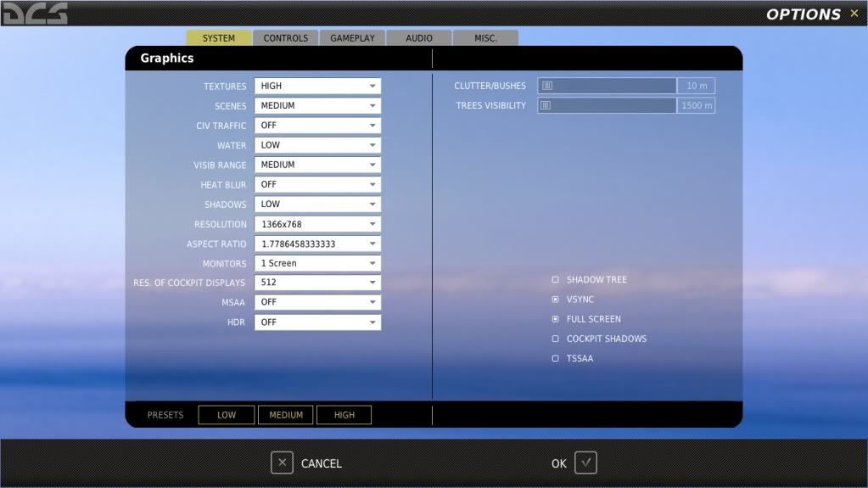This screenshot has height=488, width=868.
Task: Expand the Resolution dropdown list
Action: pos(317,224)
